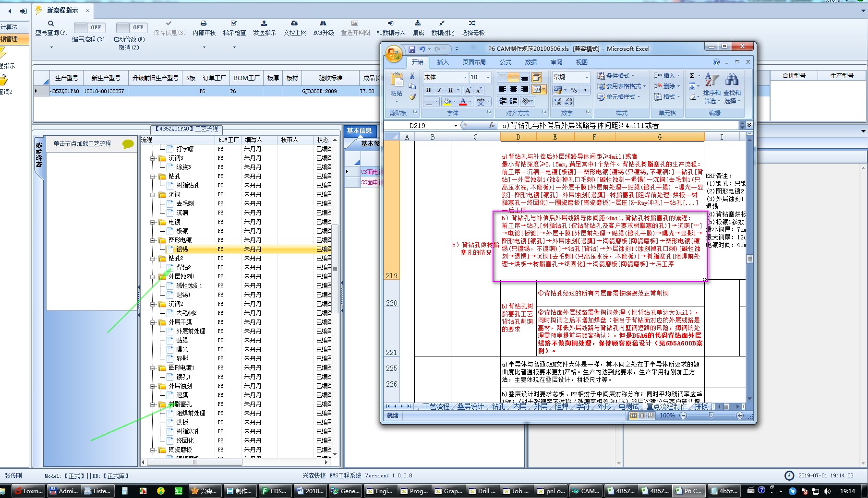Open Excel font color swatch
Viewport: 868px width, 498px height.
coord(463,102)
